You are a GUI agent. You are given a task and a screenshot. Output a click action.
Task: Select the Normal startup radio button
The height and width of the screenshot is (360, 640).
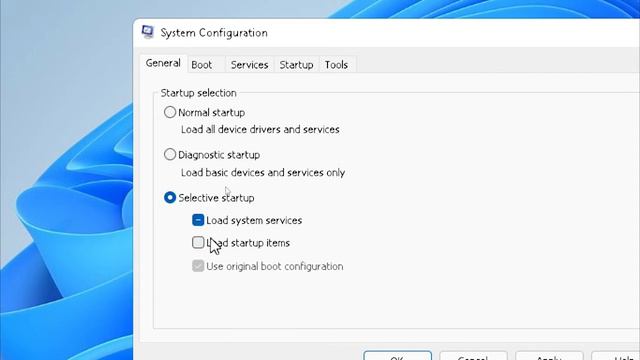[170, 112]
